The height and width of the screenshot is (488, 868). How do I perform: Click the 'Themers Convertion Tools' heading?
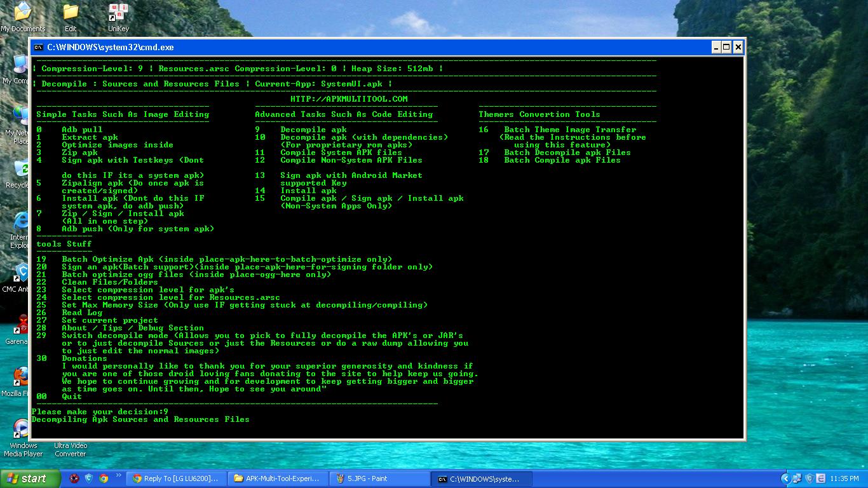pos(539,114)
